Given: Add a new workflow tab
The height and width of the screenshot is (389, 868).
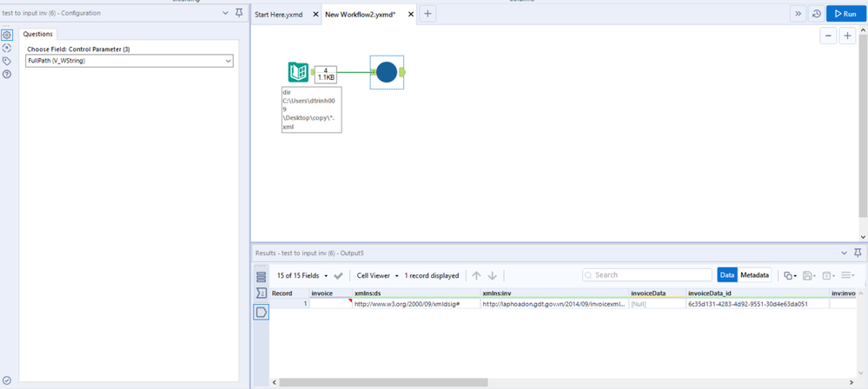Looking at the screenshot, I should click(x=427, y=15).
